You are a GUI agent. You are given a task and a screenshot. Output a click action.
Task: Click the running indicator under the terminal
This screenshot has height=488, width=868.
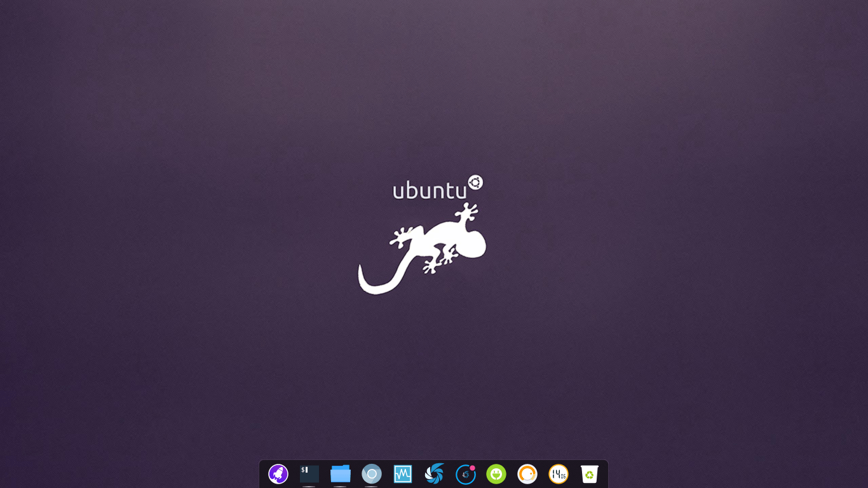pyautogui.click(x=309, y=485)
